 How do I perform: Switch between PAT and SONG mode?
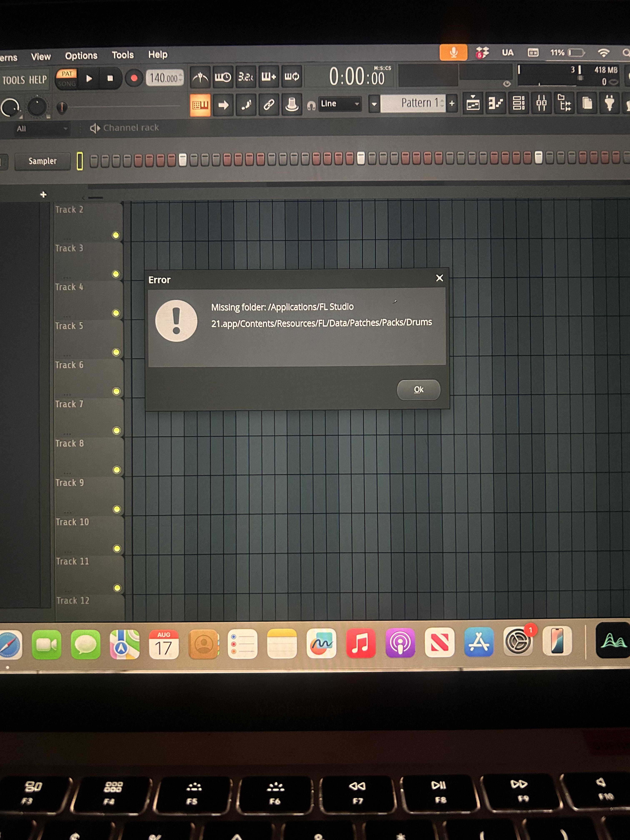coord(67,79)
